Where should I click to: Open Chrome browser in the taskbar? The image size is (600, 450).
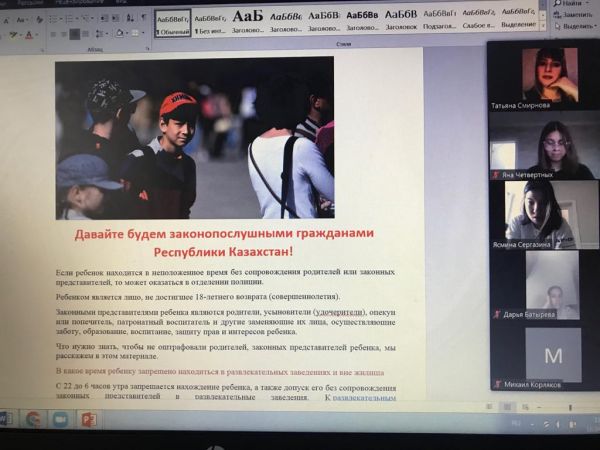point(33,418)
